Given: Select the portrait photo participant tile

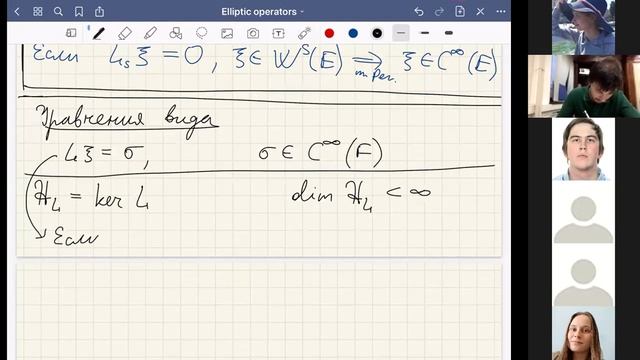Looking at the screenshot, I should pos(584,149).
